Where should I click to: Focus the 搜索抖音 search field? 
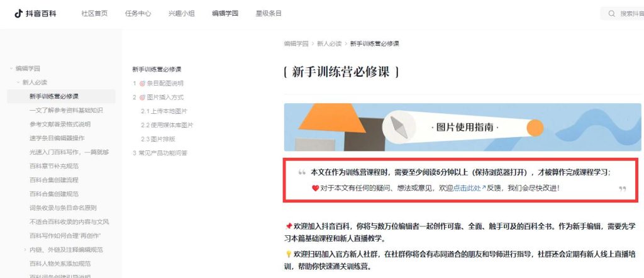coord(625,14)
